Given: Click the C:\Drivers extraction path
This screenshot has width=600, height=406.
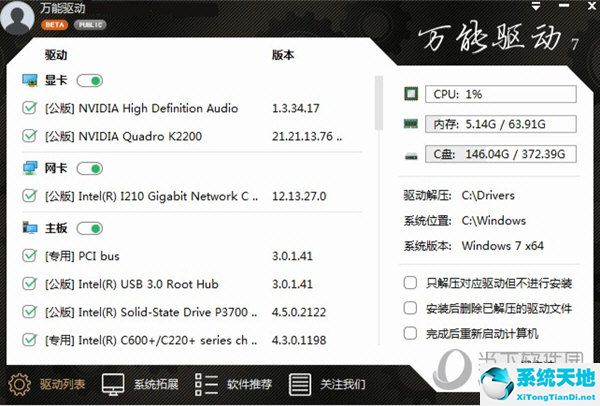Looking at the screenshot, I should point(488,196).
